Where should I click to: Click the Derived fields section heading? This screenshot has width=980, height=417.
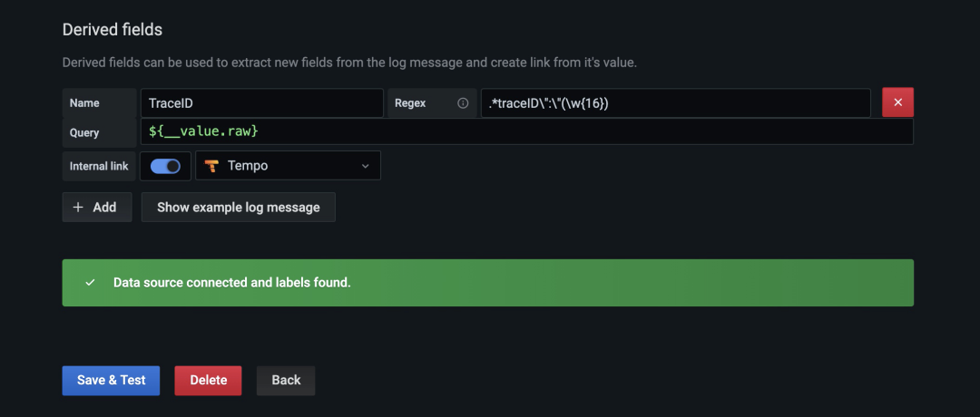click(113, 29)
